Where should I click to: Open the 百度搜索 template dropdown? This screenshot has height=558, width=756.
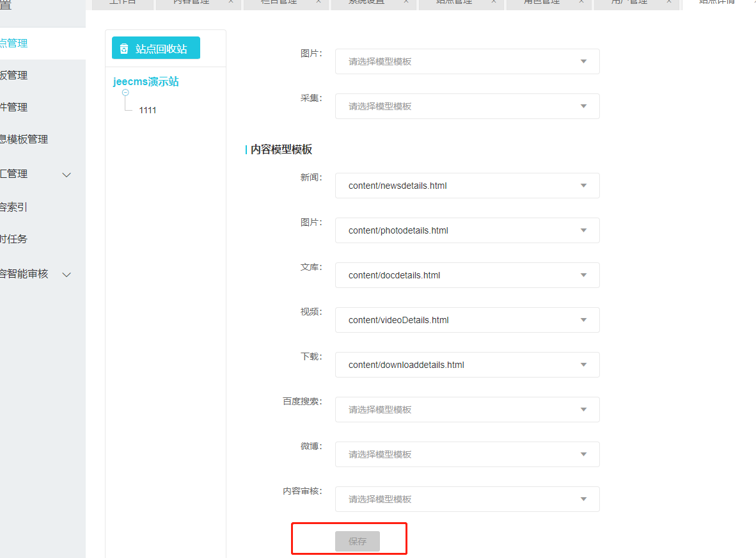pyautogui.click(x=467, y=410)
